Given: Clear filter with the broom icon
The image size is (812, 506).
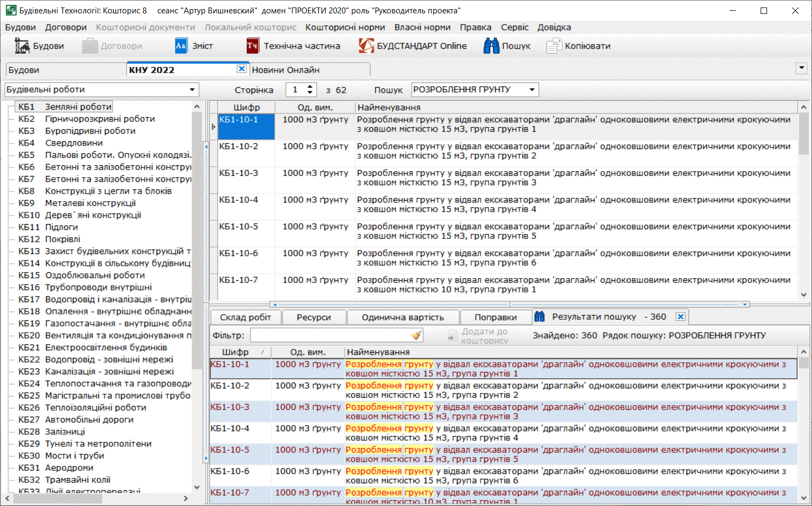Looking at the screenshot, I should pyautogui.click(x=416, y=335).
